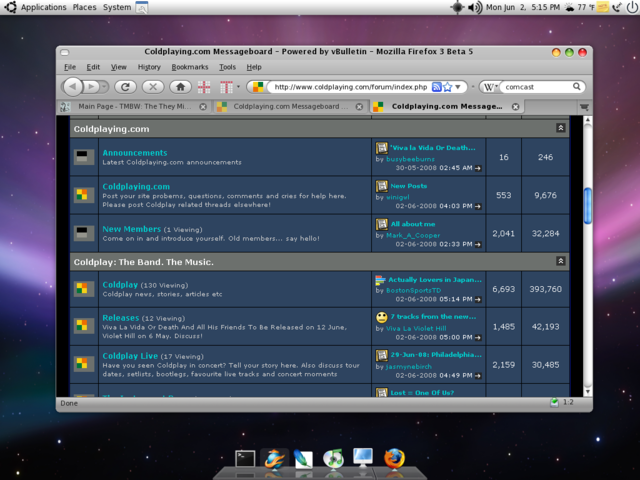
Task: Click the status bar security icon near 1:2
Action: point(554,403)
